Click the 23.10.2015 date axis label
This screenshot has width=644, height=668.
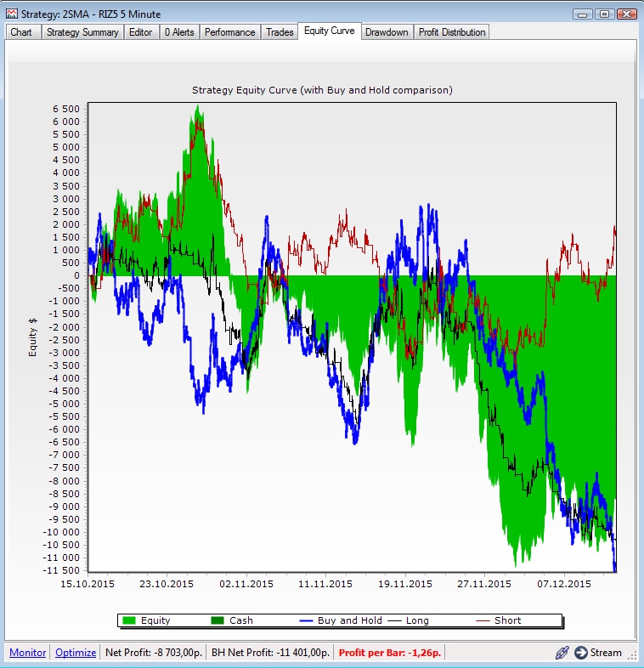167,584
